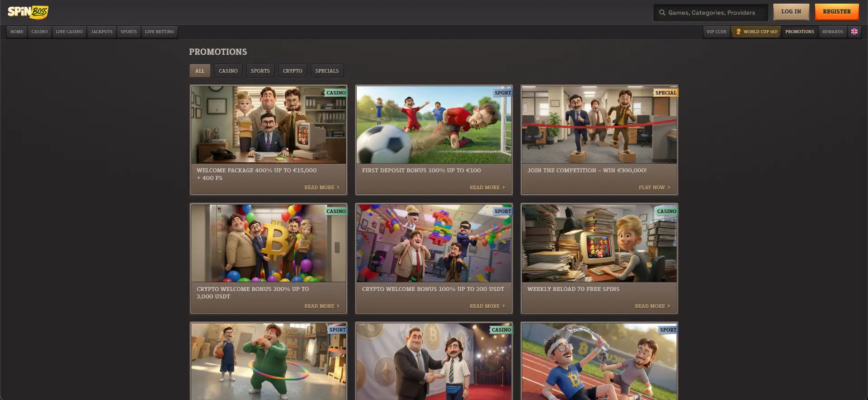Filter promotions by SPECIALS
The image size is (868, 400).
coord(327,71)
